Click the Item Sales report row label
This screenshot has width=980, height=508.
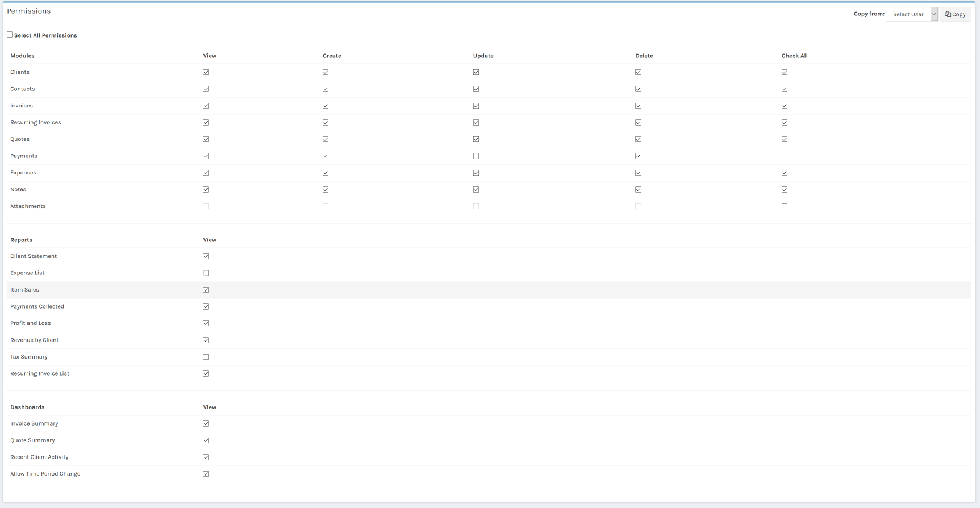point(25,290)
